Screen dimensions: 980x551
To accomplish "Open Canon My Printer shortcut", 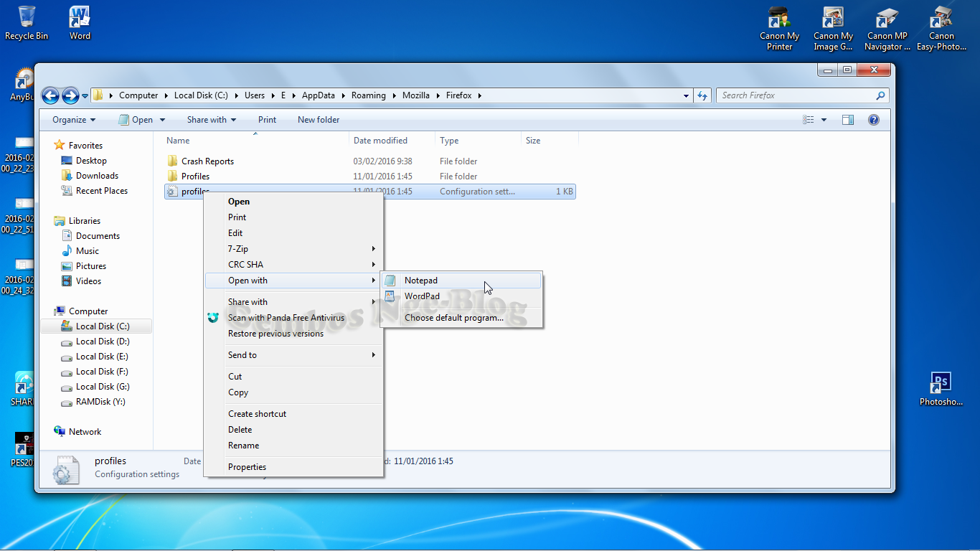I will (x=779, y=29).
